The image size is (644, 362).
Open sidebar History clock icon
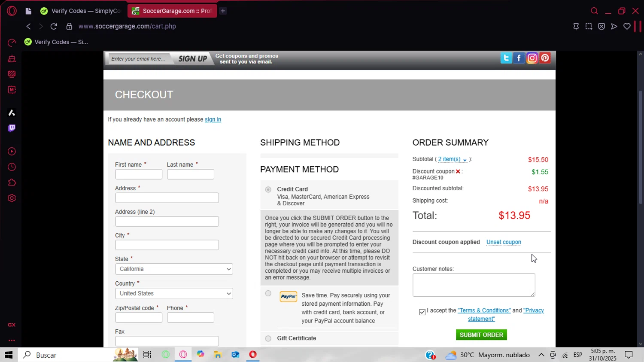coord(12,167)
